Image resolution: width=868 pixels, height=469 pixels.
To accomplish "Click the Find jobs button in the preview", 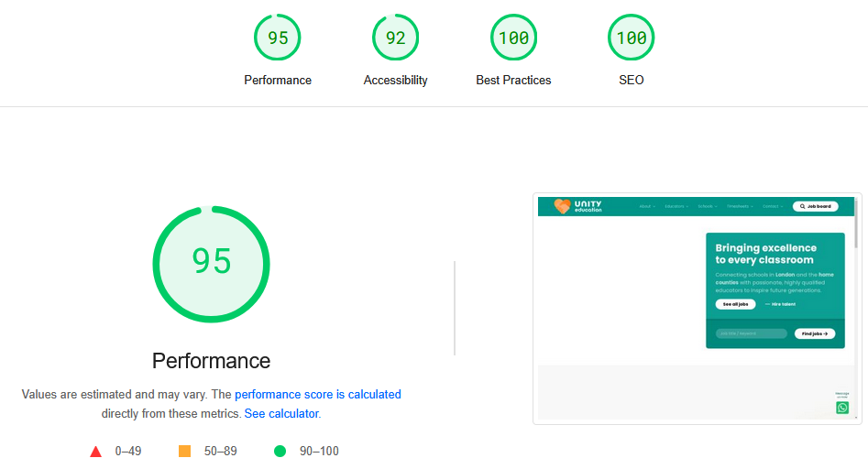I will pyautogui.click(x=814, y=334).
